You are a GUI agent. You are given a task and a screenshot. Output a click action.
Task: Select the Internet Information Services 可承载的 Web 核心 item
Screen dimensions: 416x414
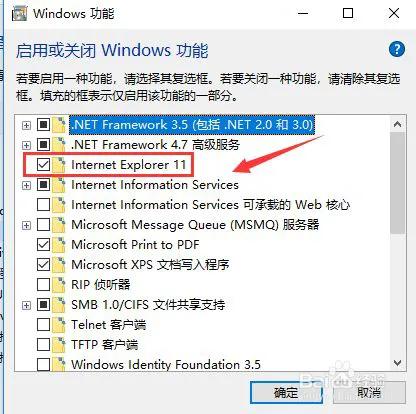[210, 205]
